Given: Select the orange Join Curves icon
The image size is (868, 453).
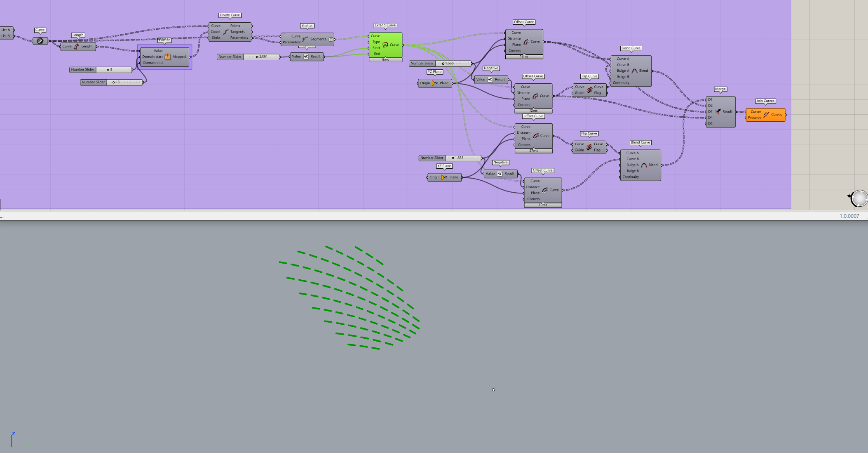Looking at the screenshot, I should 766,115.
